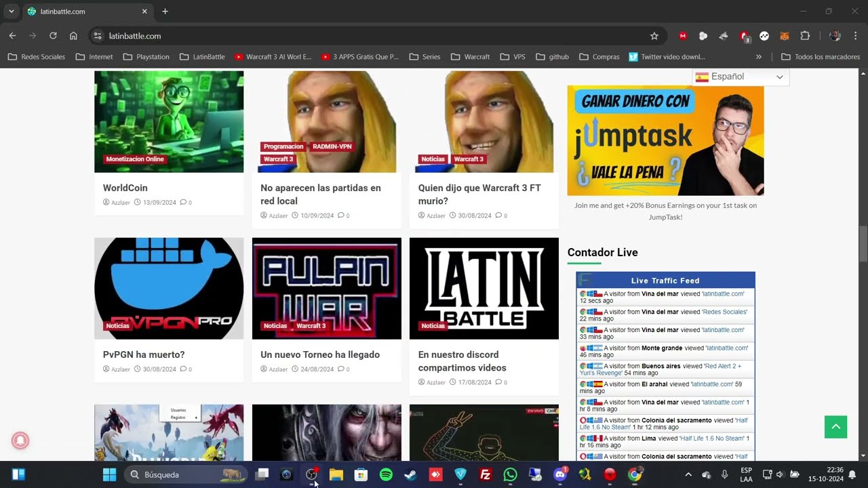The image size is (868, 488).
Task: Open 'Quien dijo que Warcraft 3 FT murio?'
Action: pos(479,195)
